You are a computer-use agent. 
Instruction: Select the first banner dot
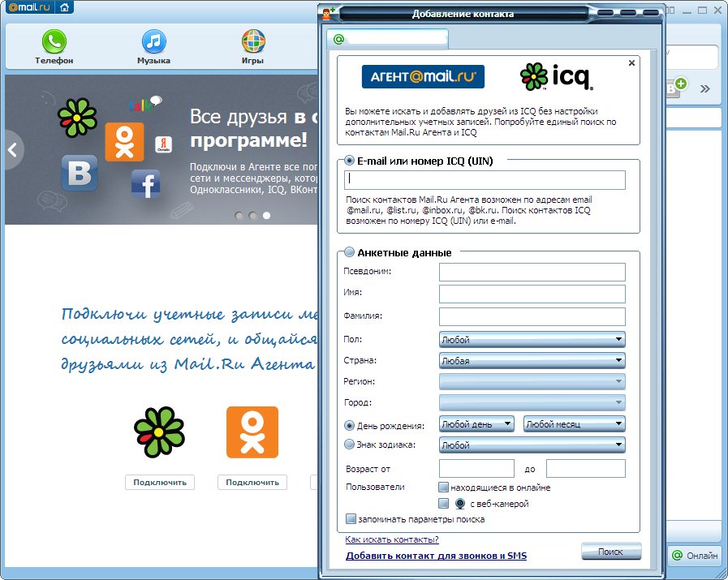pos(239,216)
